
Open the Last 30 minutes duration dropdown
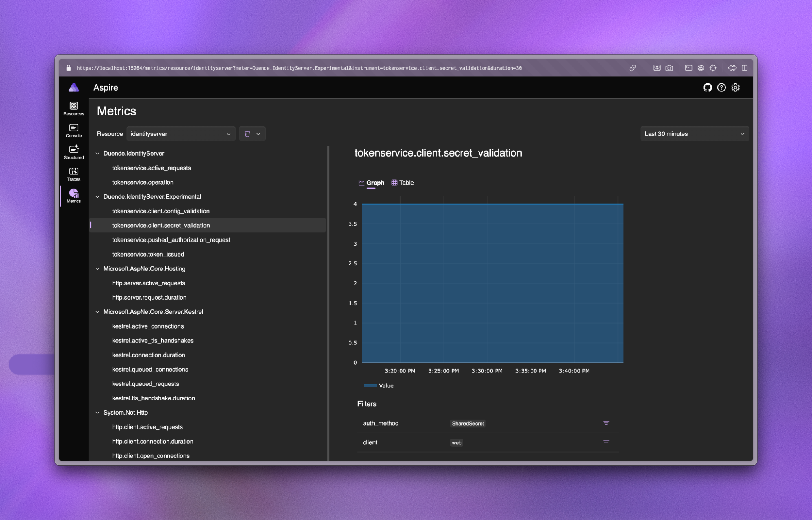(x=695, y=134)
